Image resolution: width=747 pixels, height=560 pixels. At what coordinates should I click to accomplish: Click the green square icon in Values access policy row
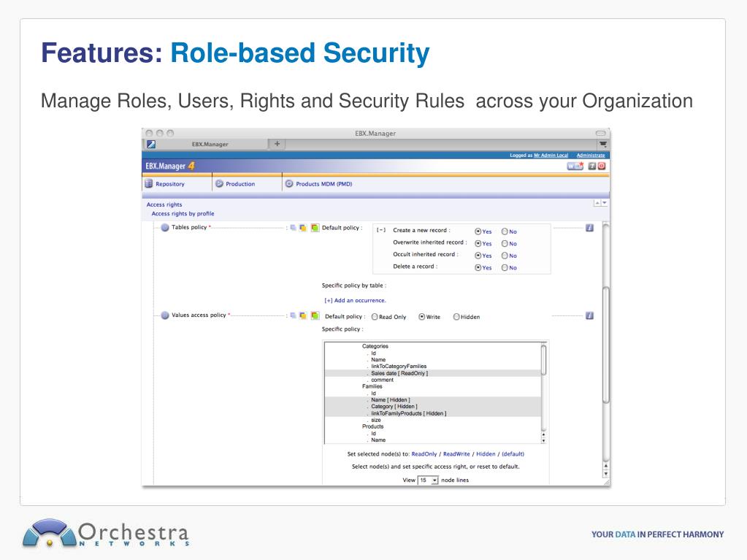coord(315,315)
